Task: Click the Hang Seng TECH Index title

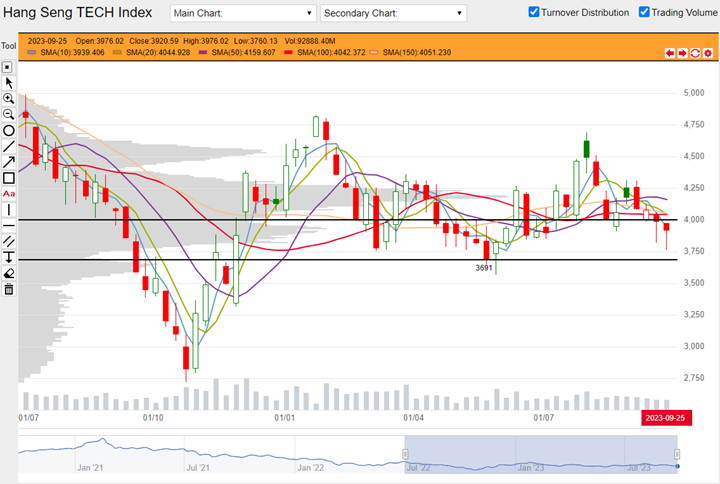Action: point(78,12)
